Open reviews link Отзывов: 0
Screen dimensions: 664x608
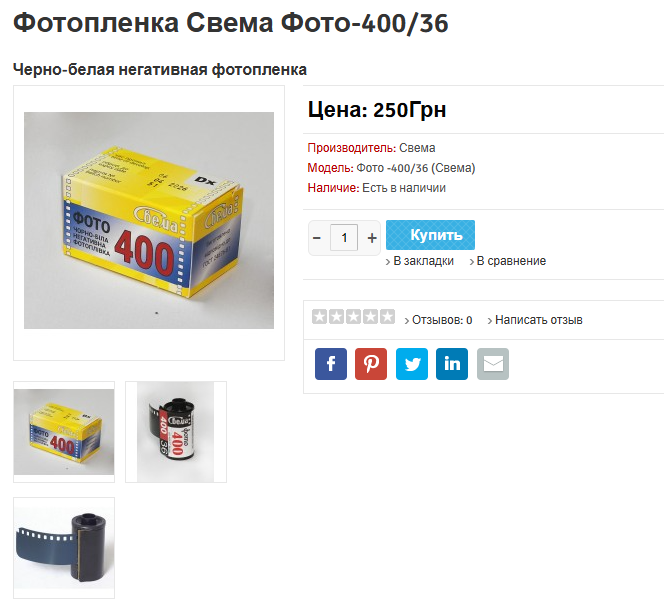pos(438,320)
